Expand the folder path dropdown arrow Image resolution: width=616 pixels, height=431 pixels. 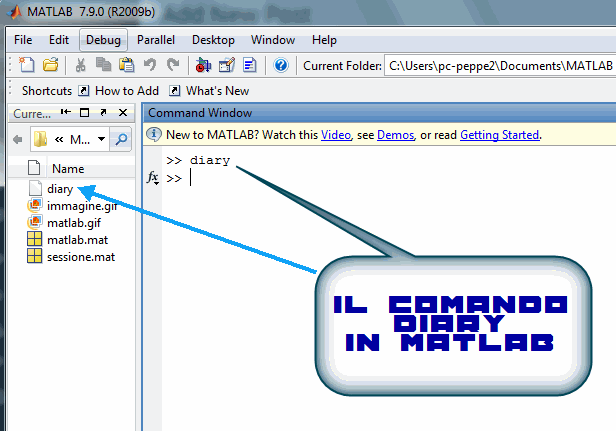[x=101, y=139]
